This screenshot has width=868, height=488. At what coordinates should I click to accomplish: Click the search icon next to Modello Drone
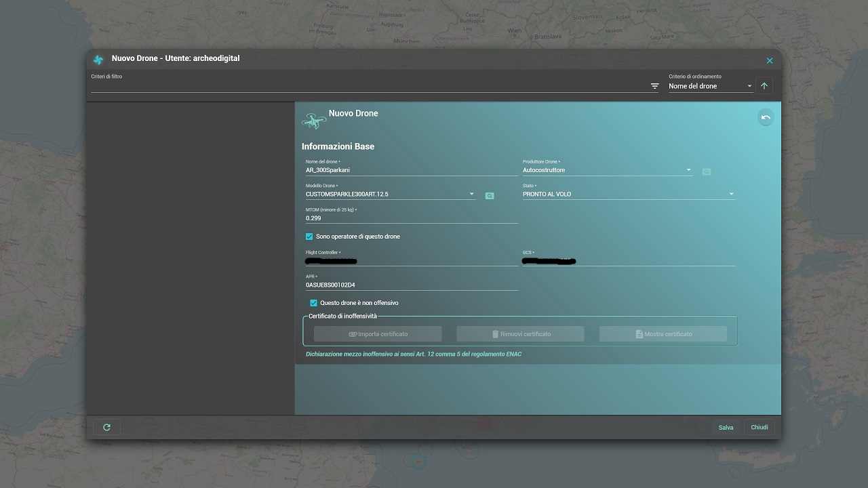(490, 196)
